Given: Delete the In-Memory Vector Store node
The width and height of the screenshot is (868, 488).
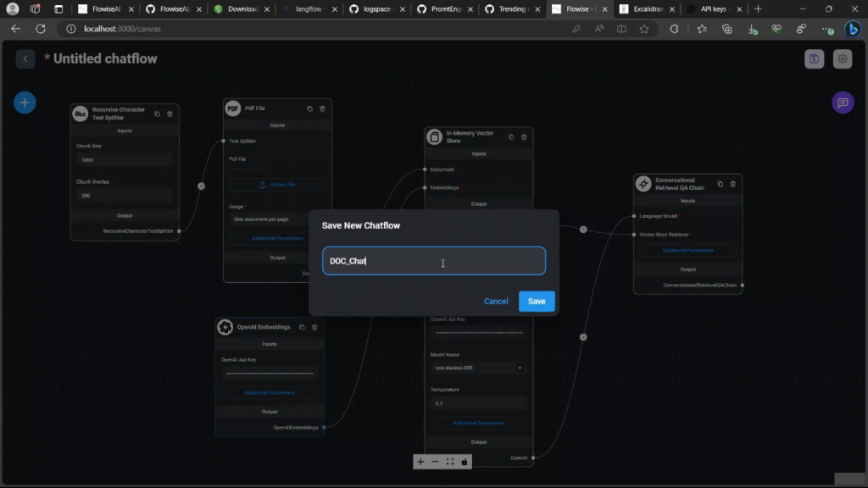Looking at the screenshot, I should coord(524,136).
